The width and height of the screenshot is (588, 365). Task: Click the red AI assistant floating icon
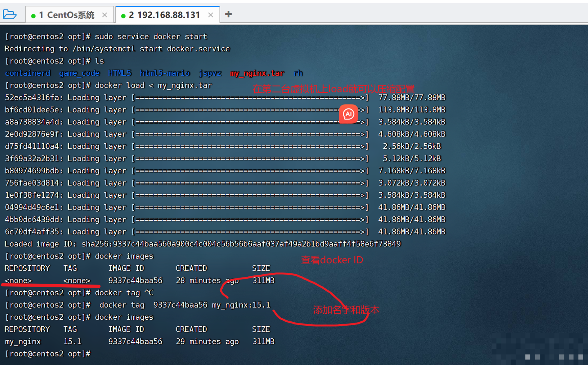(x=348, y=114)
